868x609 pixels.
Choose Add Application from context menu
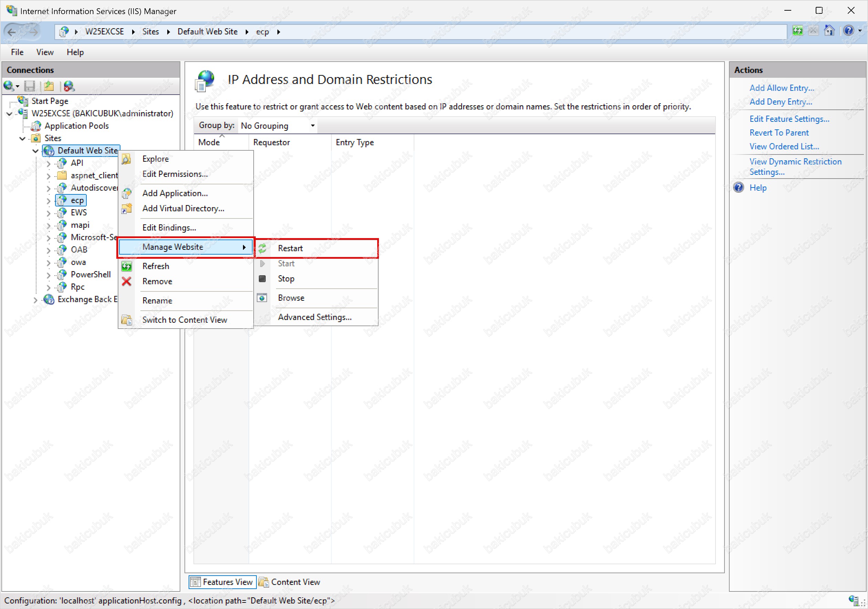coord(186,193)
